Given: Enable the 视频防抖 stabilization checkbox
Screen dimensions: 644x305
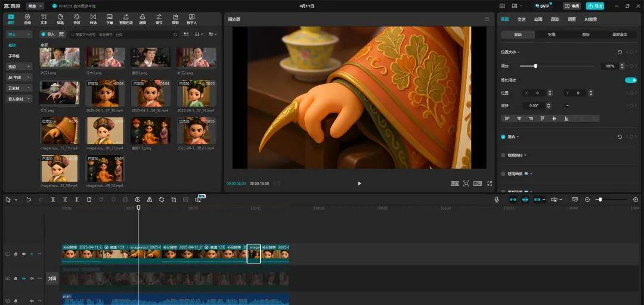Looking at the screenshot, I should [503, 155].
